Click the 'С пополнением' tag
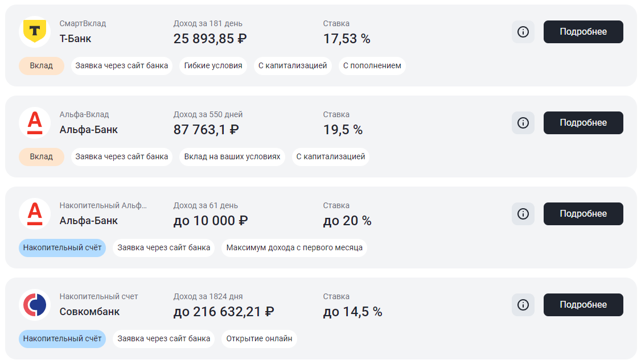The image size is (641, 364). click(372, 65)
